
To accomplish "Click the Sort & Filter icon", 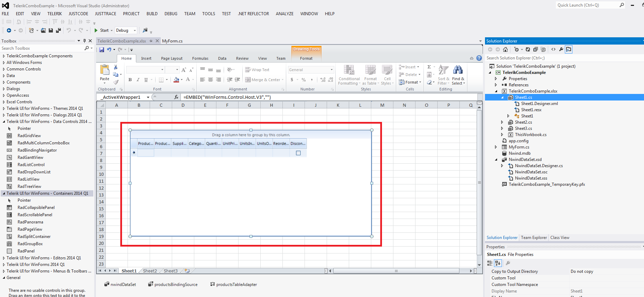I will 444,70.
